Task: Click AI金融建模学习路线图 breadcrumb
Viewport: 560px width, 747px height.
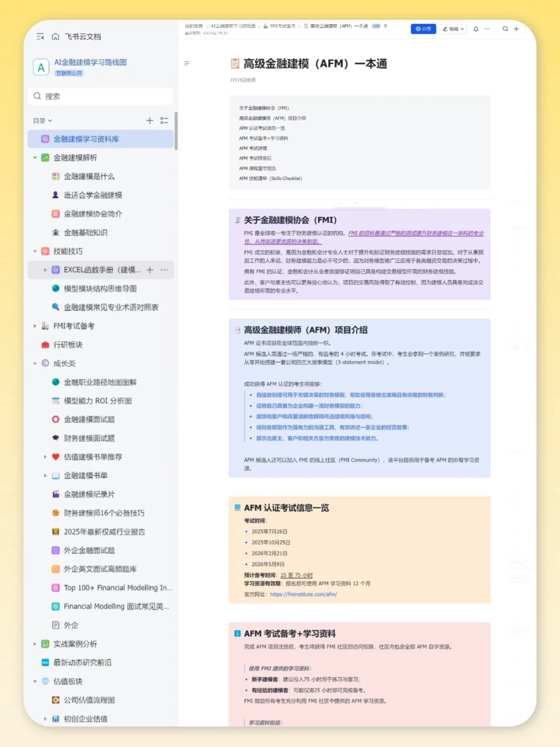Action: [233, 26]
